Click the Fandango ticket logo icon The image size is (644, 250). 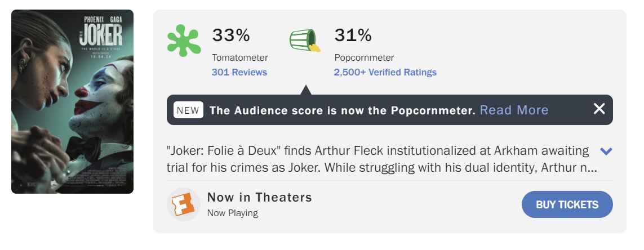point(184,204)
